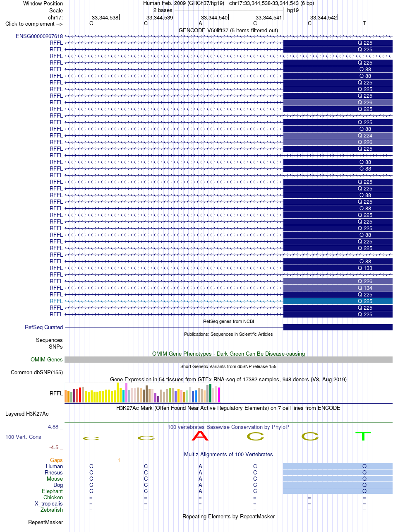Click the 'RefSeq genes from NCBI' title
This screenshot has width=393, height=532.
pyautogui.click(x=228, y=321)
